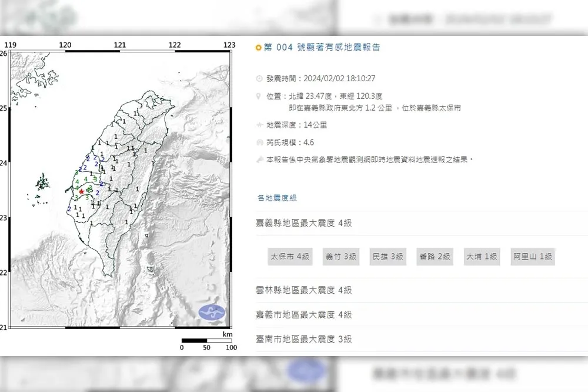
Task: Select the 番路 2級 intensity tag
Action: (x=435, y=257)
